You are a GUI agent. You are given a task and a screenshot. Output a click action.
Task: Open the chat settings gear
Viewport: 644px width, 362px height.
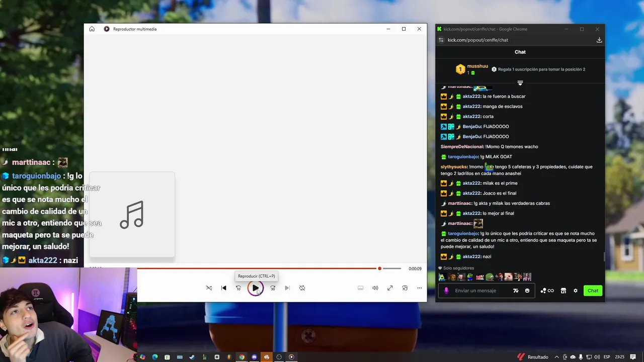576,291
